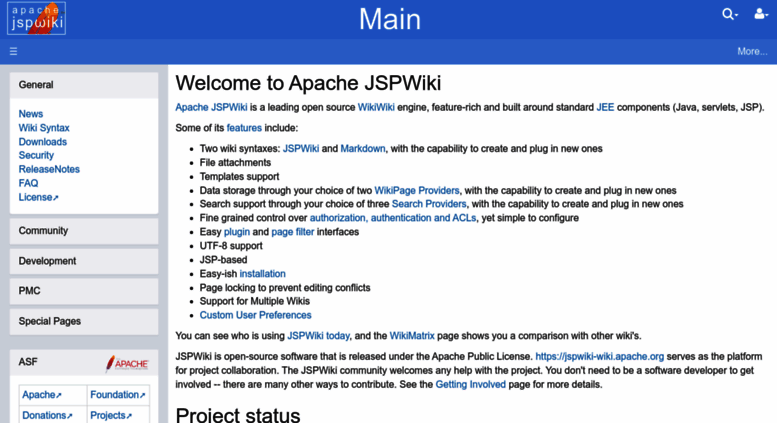Click the "JSP-based" list item
Viewport: 777px width, 423px height.
223,260
